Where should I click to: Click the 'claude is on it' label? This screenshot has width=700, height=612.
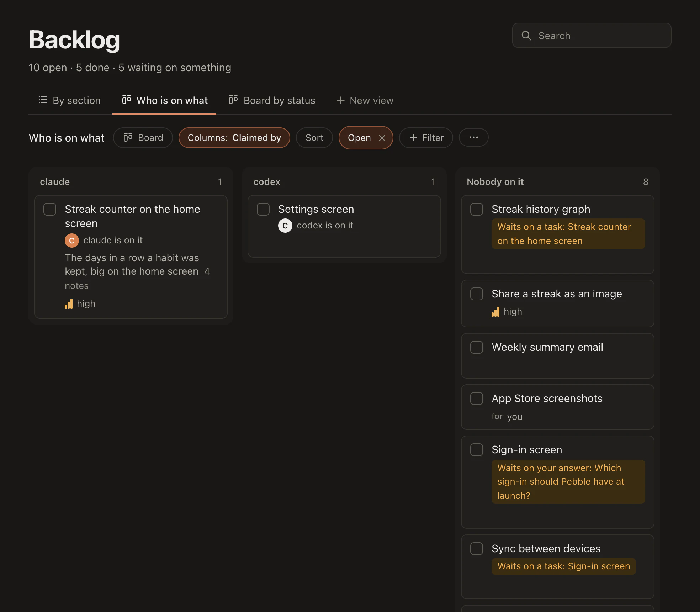[x=113, y=241]
